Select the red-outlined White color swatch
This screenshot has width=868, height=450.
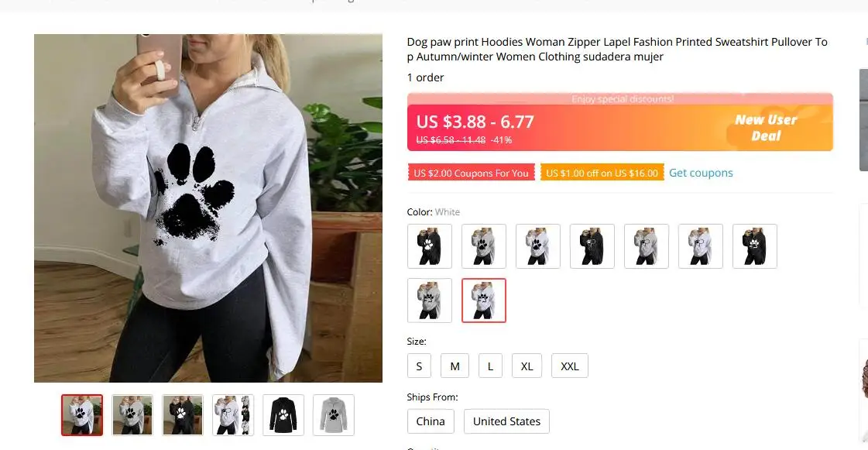(x=484, y=301)
